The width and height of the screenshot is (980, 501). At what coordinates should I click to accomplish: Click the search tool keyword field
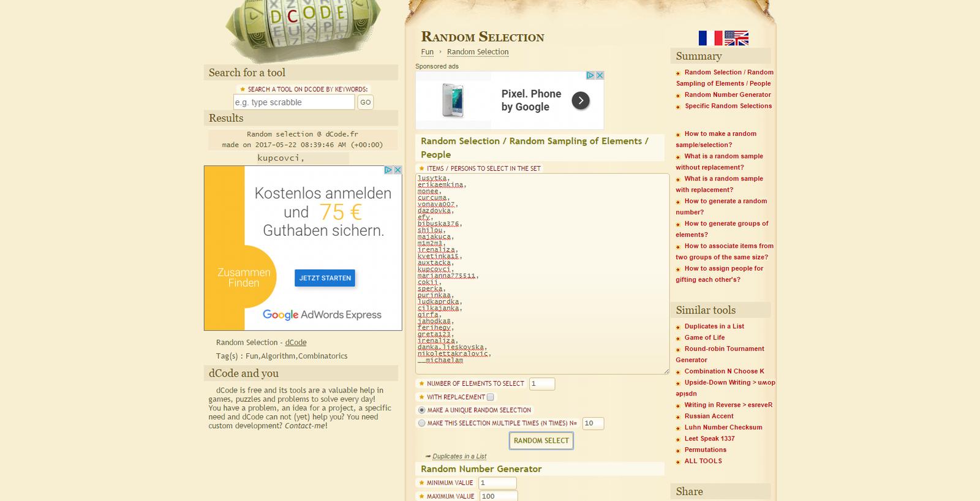coord(293,102)
